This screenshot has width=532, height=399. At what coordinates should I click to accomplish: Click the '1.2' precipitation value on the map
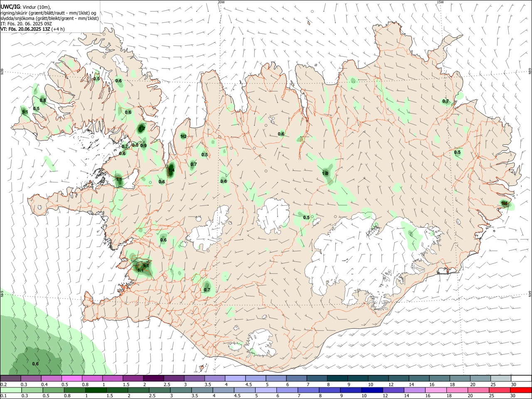click(x=183, y=136)
